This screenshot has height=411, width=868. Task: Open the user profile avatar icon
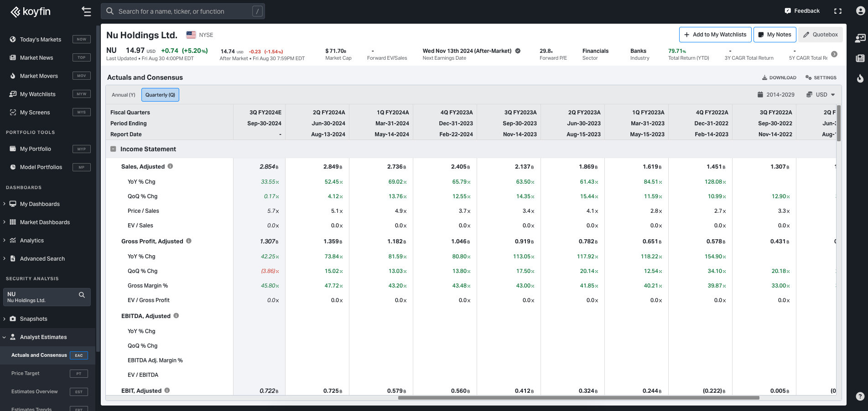coord(860,11)
